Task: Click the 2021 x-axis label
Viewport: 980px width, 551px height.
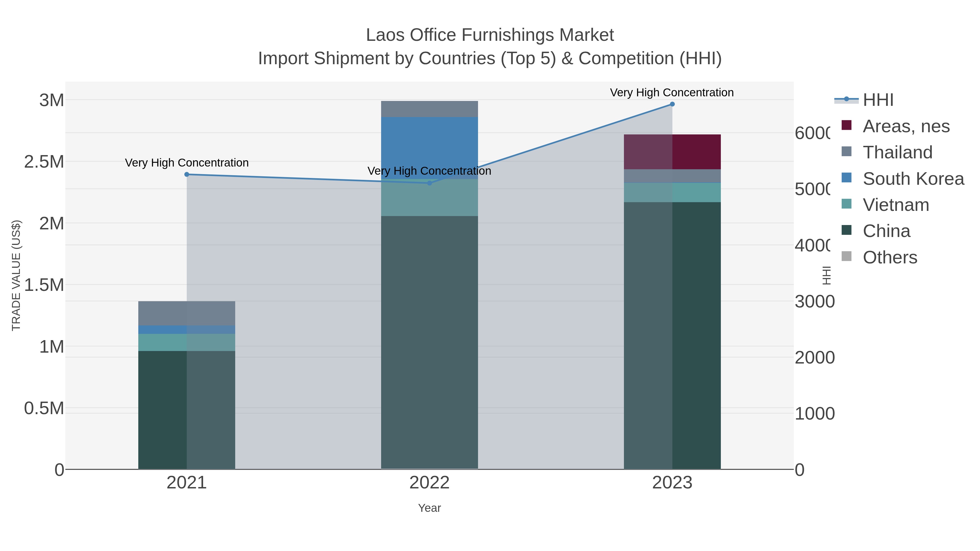Action: [x=187, y=483]
